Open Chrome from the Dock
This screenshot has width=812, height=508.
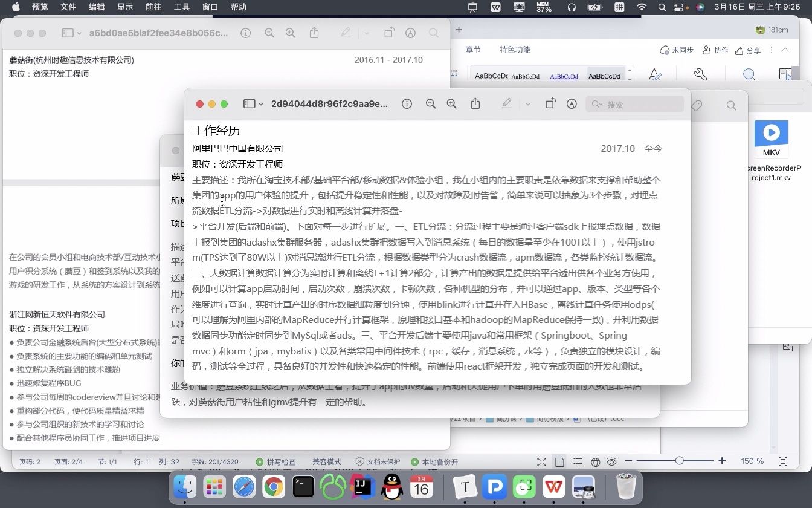(273, 486)
